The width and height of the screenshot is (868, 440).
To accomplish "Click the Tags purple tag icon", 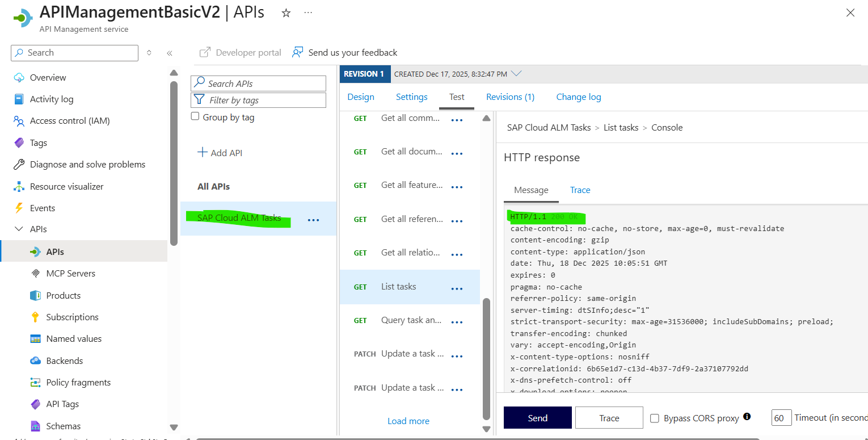I will 19,143.
